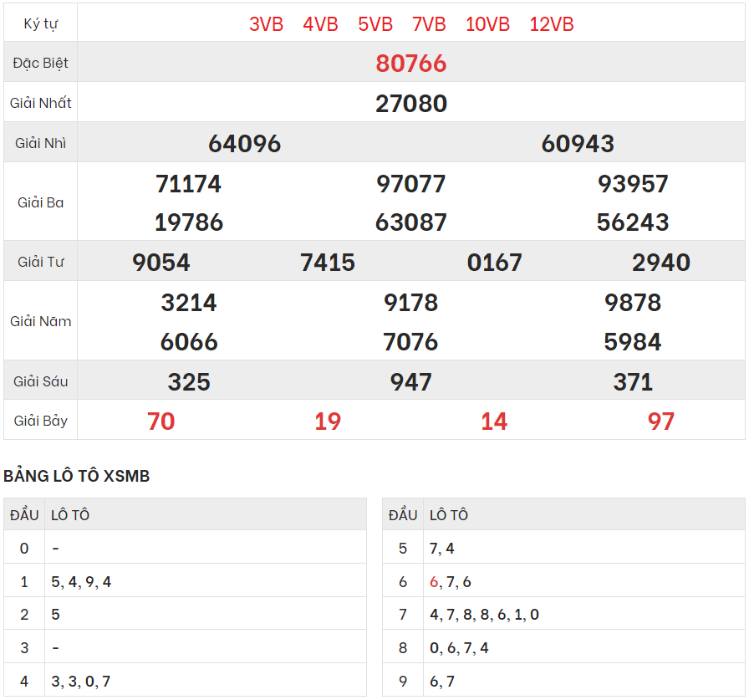This screenshot has height=700, width=749.
Task: Click the Giải Ba number 97077
Action: pyautogui.click(x=411, y=184)
